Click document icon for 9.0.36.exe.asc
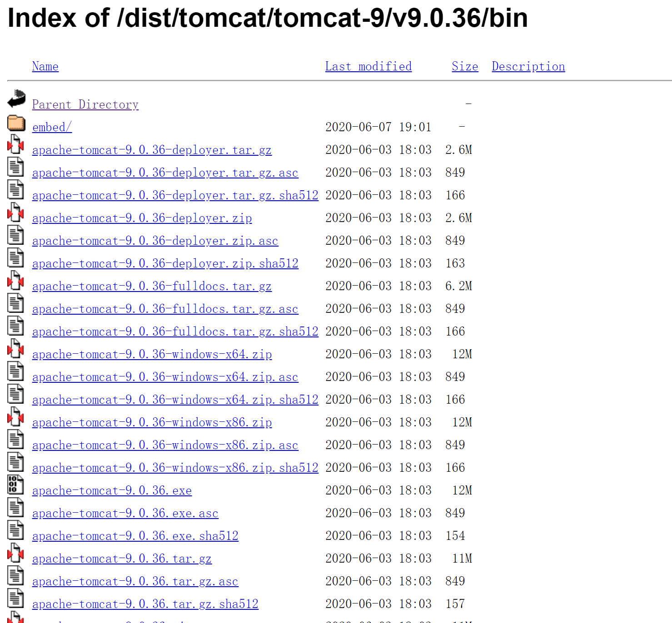 point(15,507)
